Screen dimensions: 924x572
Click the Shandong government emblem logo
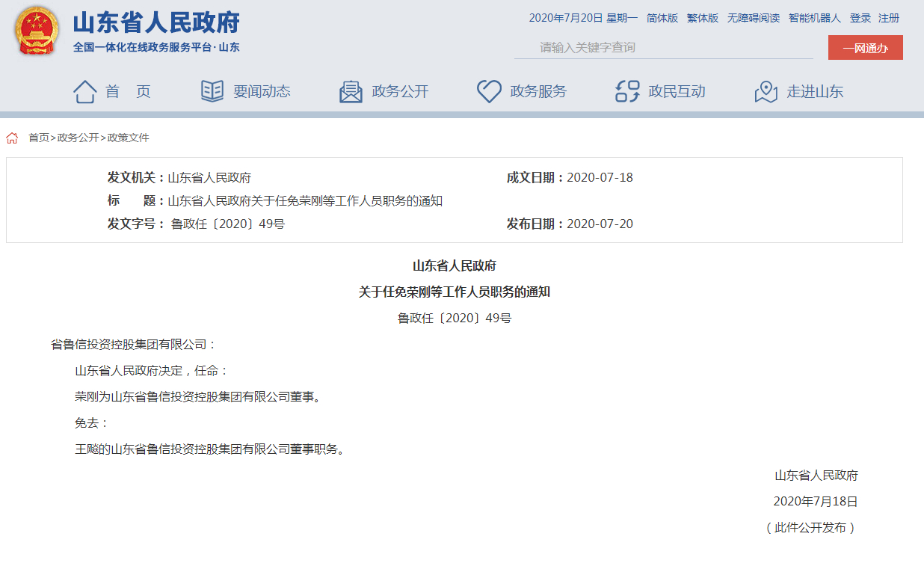click(37, 31)
